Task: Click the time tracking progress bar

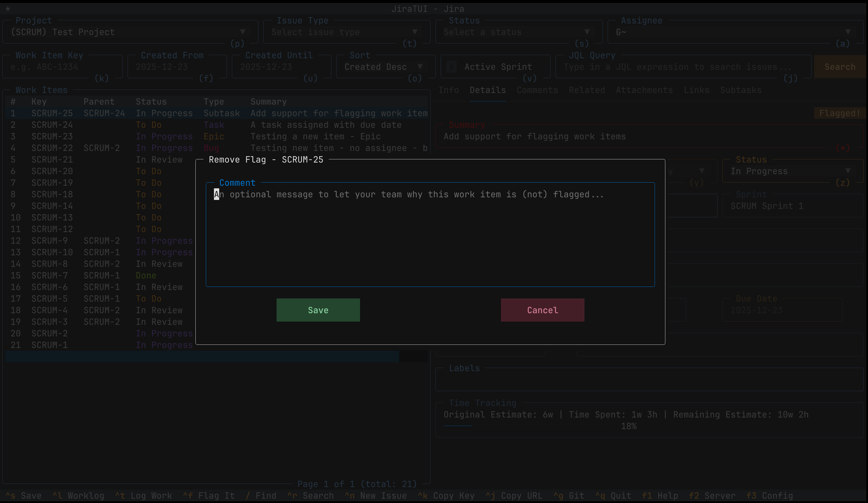Action: coord(526,426)
